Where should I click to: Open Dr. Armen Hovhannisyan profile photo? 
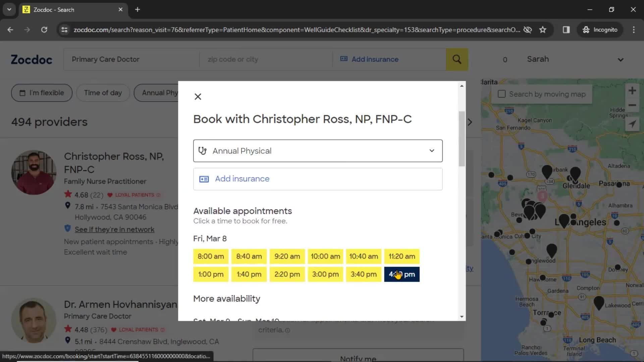(34, 320)
